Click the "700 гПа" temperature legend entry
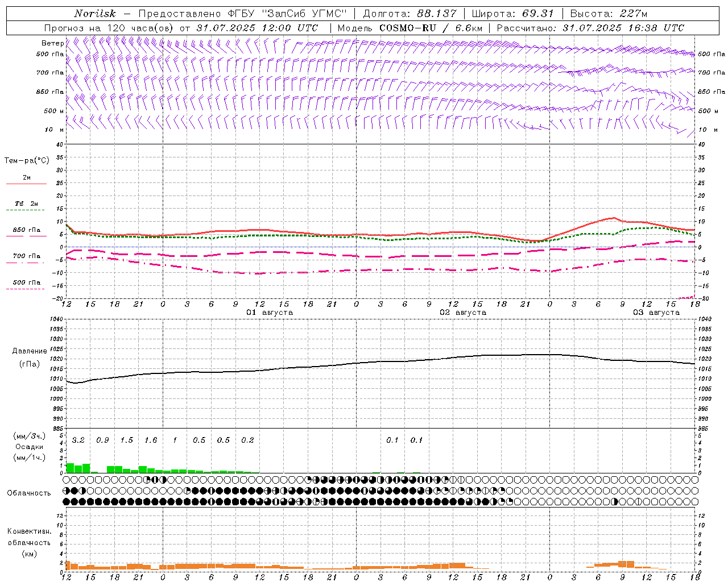Image resolution: width=728 pixels, height=582 pixels. coord(27,256)
